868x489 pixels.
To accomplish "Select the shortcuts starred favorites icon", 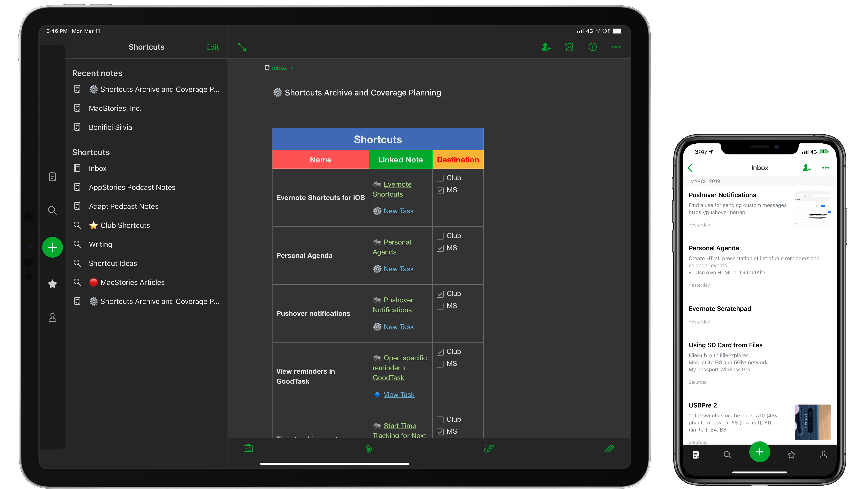I will [53, 284].
